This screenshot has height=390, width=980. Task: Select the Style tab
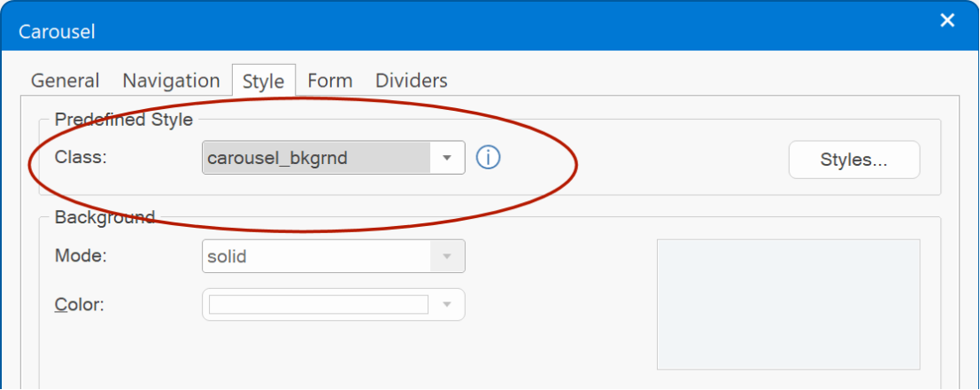[263, 81]
